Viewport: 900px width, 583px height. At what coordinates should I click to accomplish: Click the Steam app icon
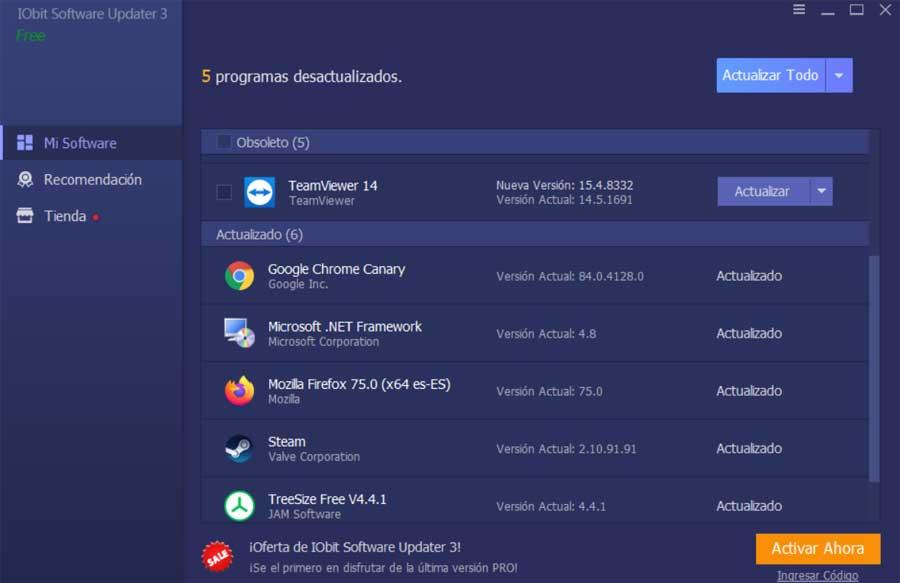[239, 448]
